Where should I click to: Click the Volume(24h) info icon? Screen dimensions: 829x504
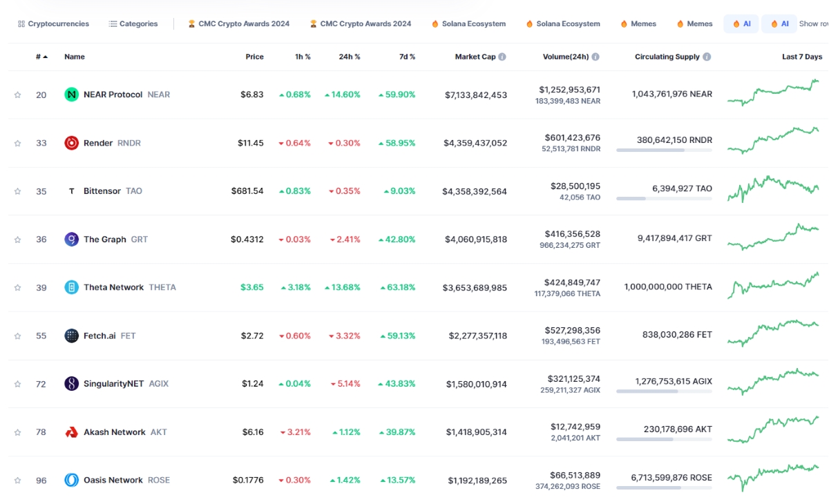pos(595,57)
